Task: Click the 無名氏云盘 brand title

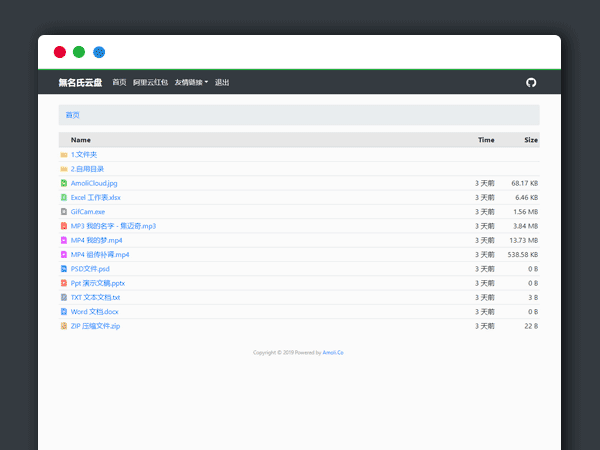Action: [x=81, y=82]
